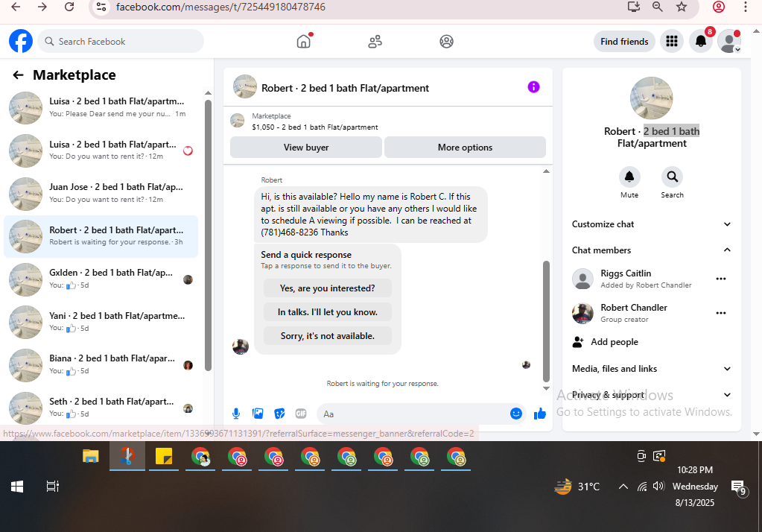Open Gxlden conversation
762x532 pixels.
tap(101, 279)
